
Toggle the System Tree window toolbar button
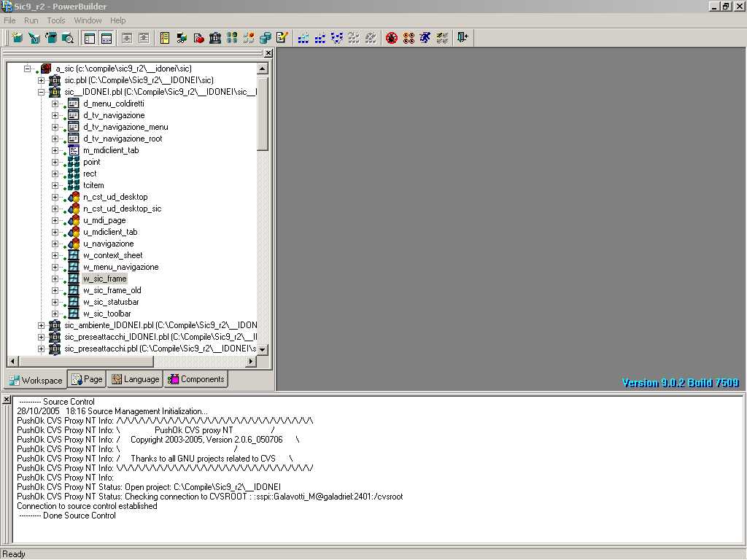tap(90, 38)
